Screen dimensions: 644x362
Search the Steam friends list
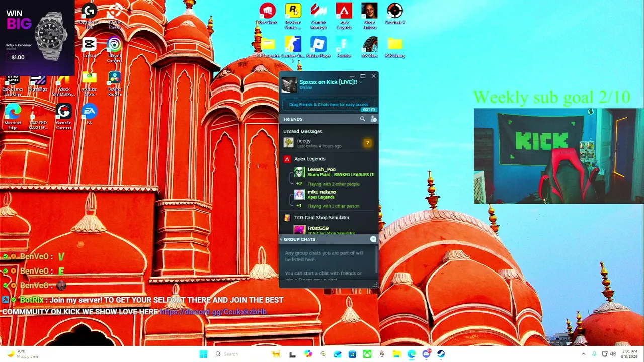coord(362,119)
